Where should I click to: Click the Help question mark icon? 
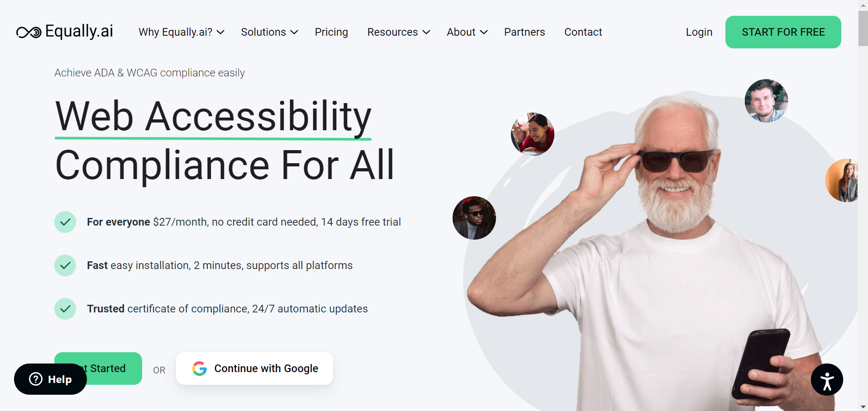point(36,379)
